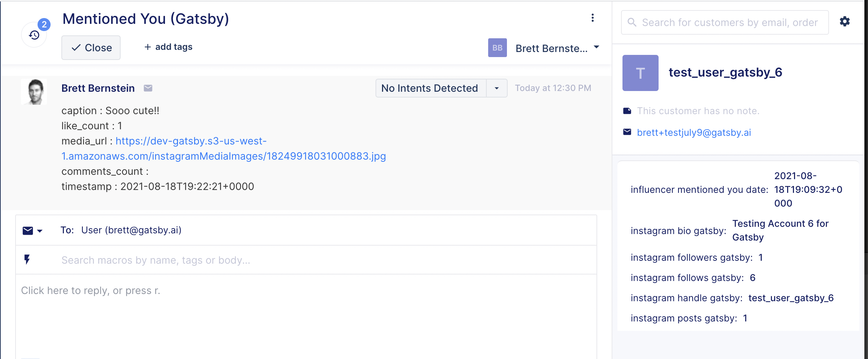The width and height of the screenshot is (868, 359).
Task: Click the email channel icon in reply box
Action: pyautogui.click(x=28, y=230)
